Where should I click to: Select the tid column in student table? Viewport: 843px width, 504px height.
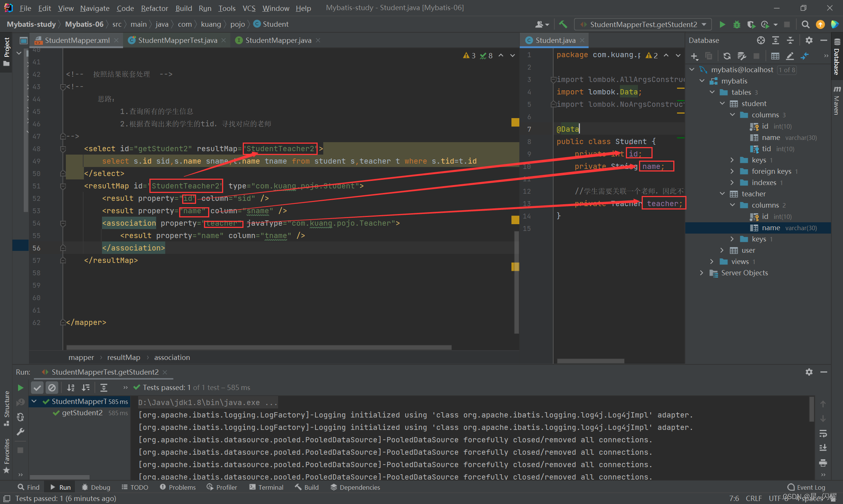pyautogui.click(x=766, y=149)
